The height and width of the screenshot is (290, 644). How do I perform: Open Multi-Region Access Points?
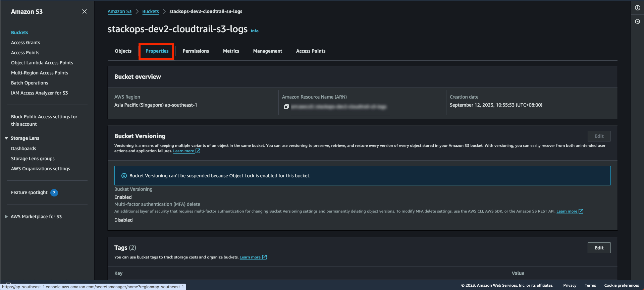click(x=40, y=73)
